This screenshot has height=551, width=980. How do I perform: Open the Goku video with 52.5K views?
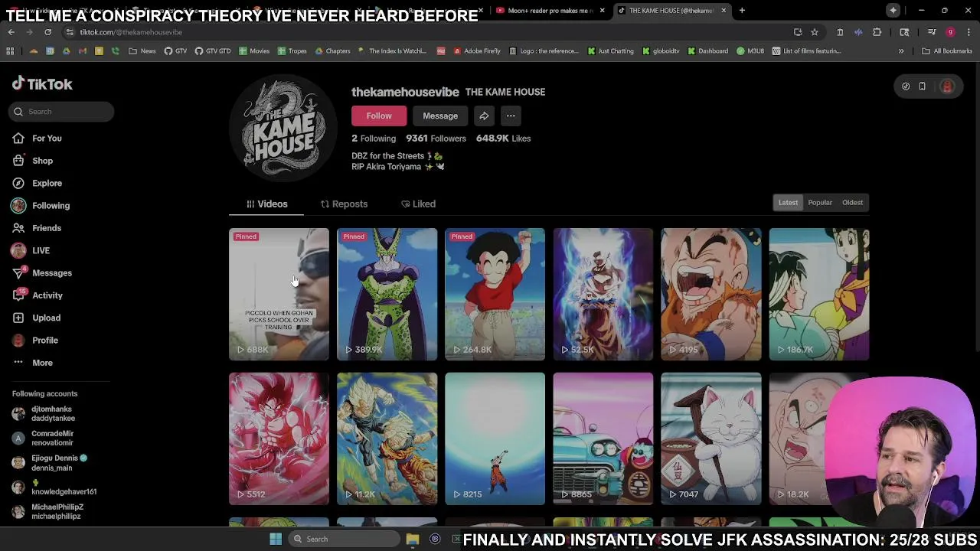[603, 294]
